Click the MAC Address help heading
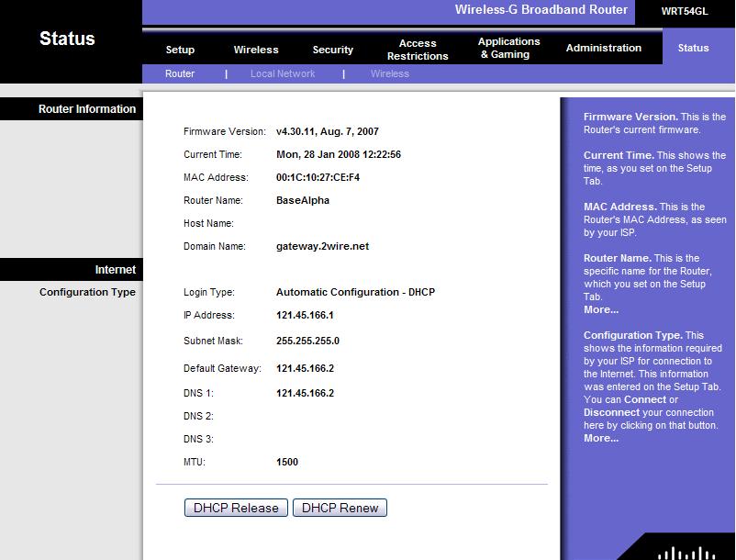The width and height of the screenshot is (736, 560). point(620,207)
